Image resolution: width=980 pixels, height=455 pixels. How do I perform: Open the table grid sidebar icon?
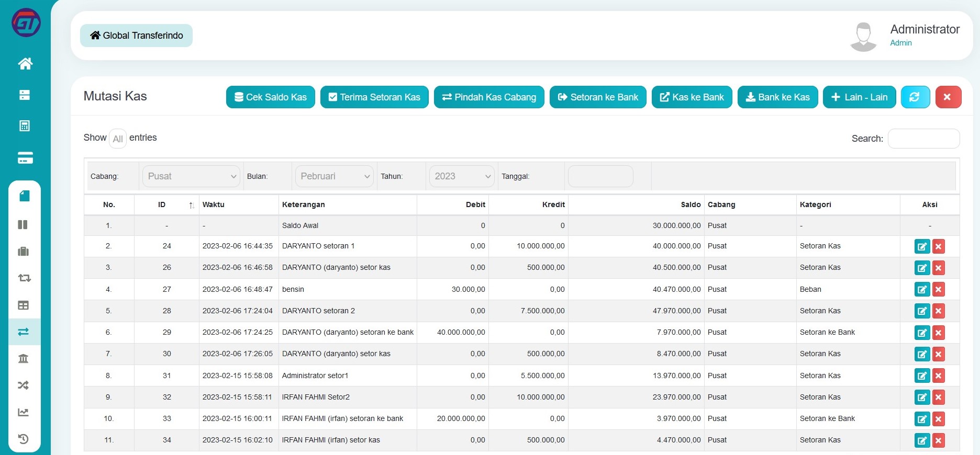tap(23, 305)
